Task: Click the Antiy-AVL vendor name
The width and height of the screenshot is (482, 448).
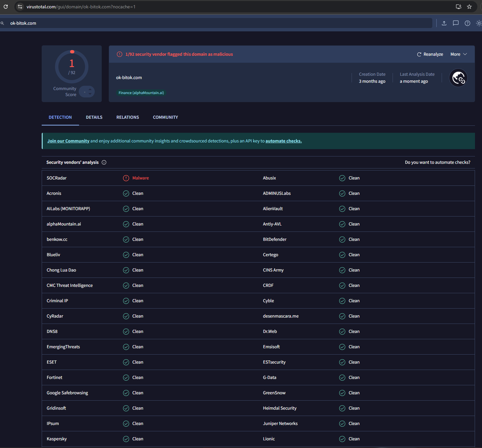Action: tap(272, 224)
